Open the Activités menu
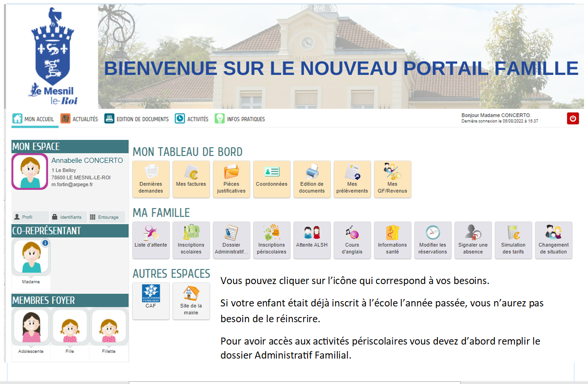Screen dimensions: 588x384 point(192,119)
